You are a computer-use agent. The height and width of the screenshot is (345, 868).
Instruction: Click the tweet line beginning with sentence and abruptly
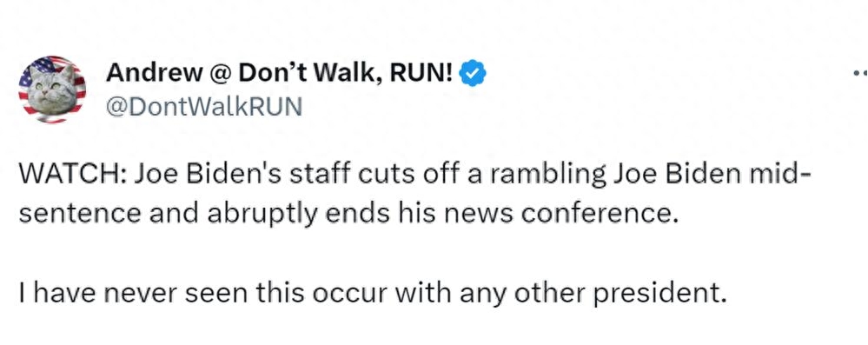point(348,214)
